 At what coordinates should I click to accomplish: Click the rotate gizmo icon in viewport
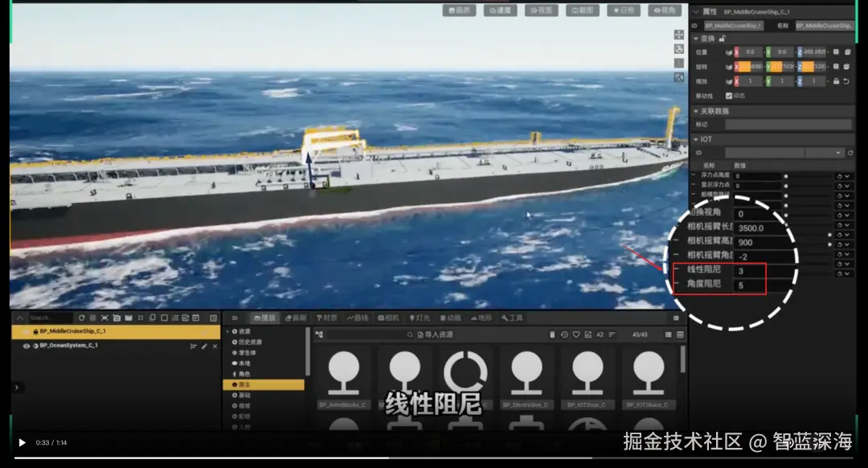tap(678, 49)
